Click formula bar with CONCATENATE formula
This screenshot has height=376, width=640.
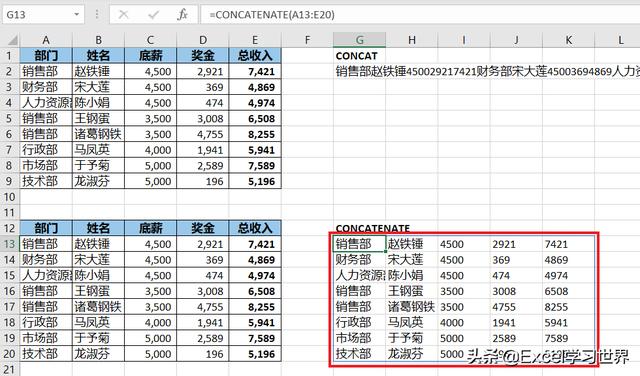click(420, 15)
